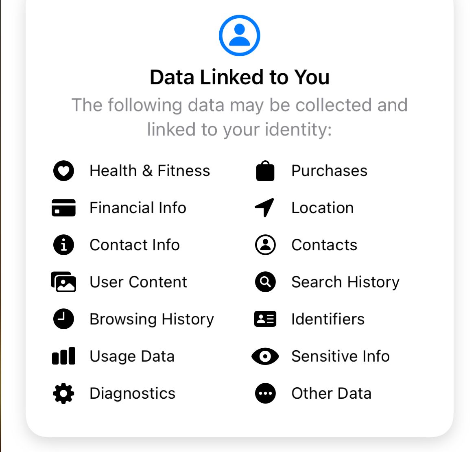Click the Location arrow icon
The width and height of the screenshot is (476, 452).
click(264, 208)
